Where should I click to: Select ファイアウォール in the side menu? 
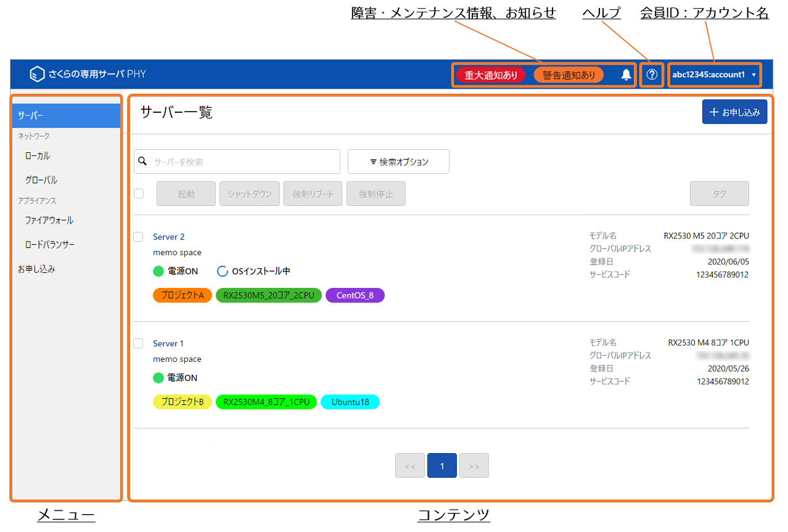pos(49,220)
